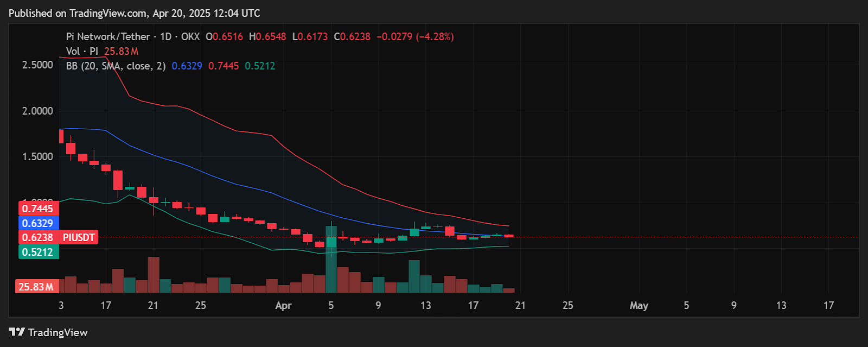
Task: Click the green 0.5212 value in BB legend
Action: [260, 66]
